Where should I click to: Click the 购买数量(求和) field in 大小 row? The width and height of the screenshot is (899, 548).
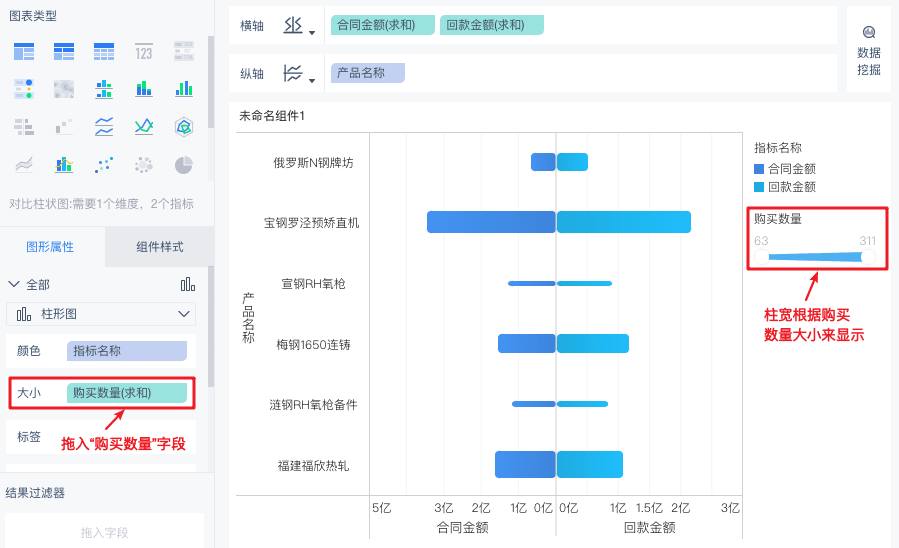[127, 393]
